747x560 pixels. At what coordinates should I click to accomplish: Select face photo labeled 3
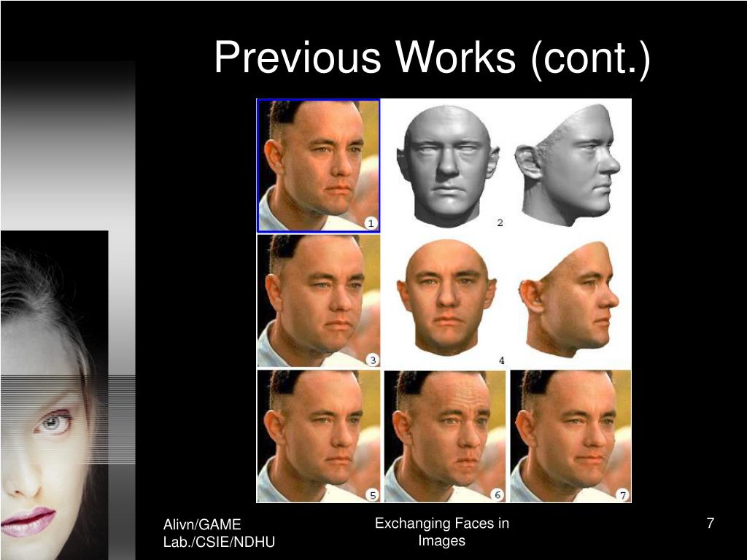pyautogui.click(x=319, y=301)
